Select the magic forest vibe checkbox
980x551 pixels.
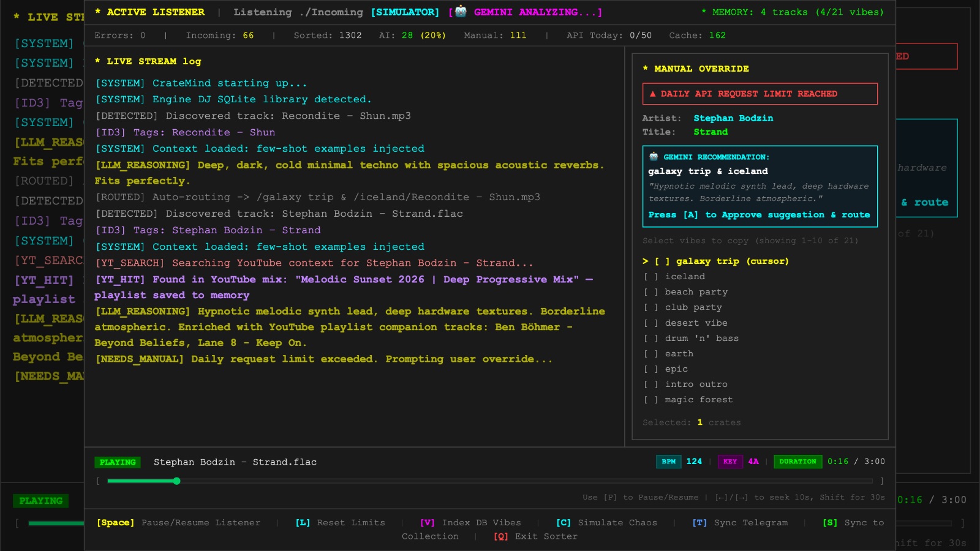(650, 400)
